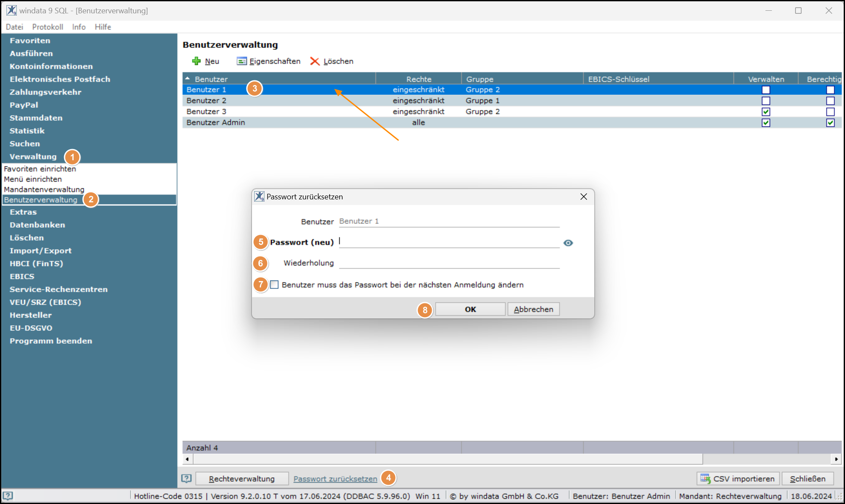Click the horizontal scrollbar right arrow
Viewport: 845px width, 504px height.
pyautogui.click(x=836, y=459)
